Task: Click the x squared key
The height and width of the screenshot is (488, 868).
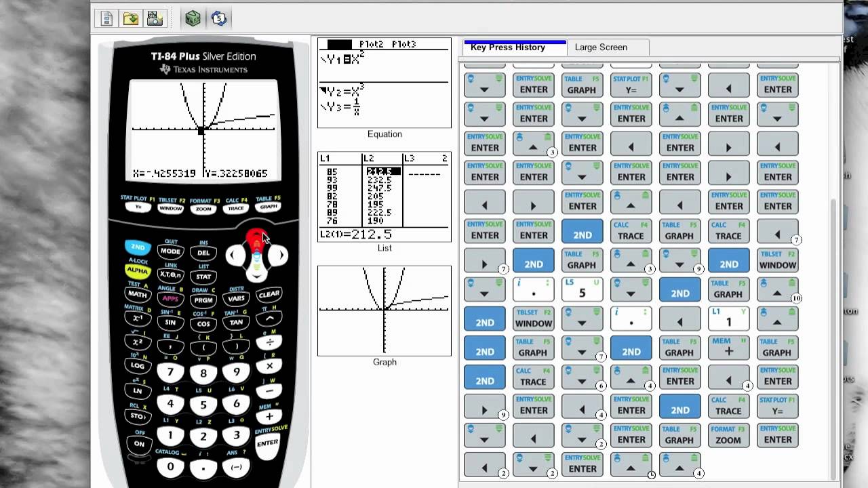Action: [x=138, y=342]
